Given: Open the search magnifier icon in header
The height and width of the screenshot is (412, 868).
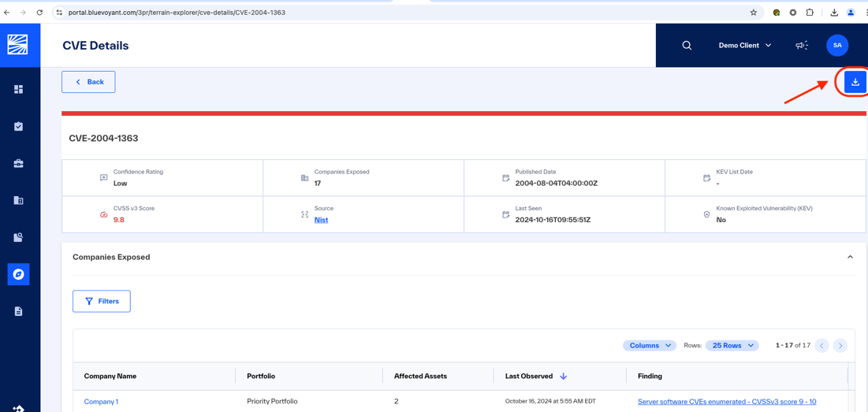Looking at the screenshot, I should [x=687, y=46].
